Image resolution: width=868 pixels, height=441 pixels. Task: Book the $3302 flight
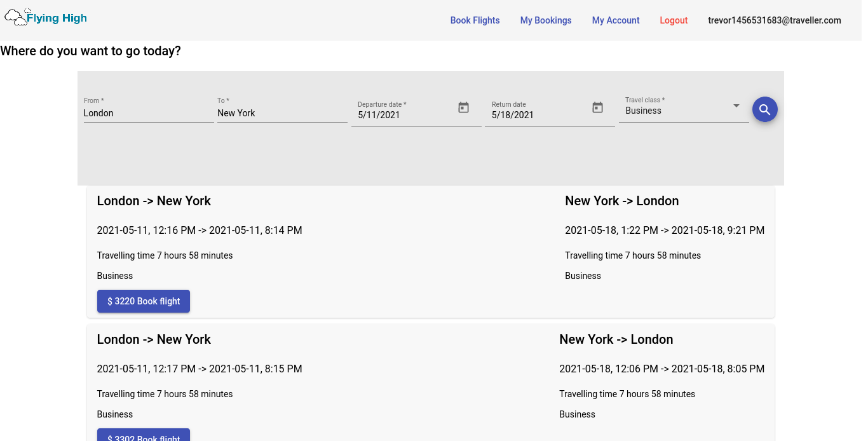(144, 435)
